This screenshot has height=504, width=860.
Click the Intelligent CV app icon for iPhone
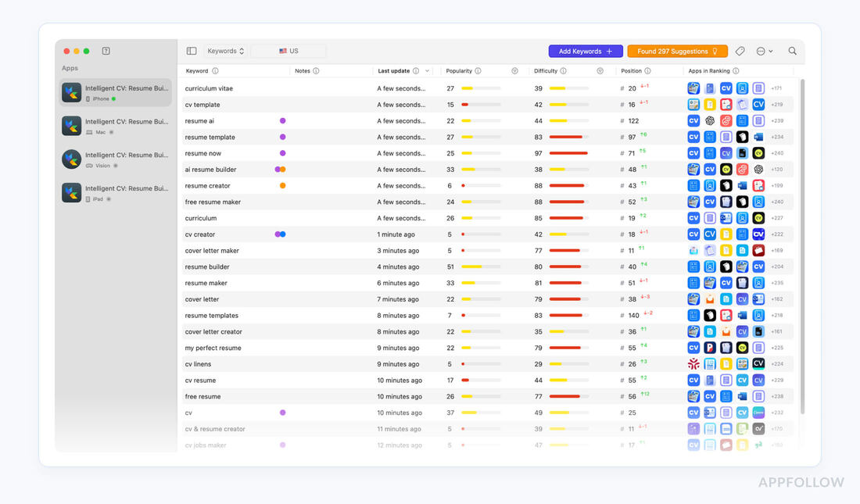[71, 91]
